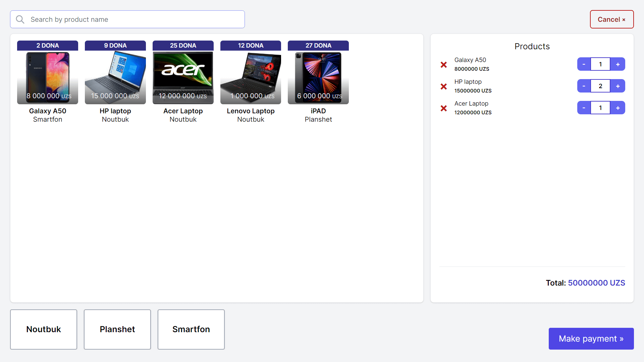Screen dimensions: 644x362
Task: Click the Galaxy A50 product image
Action: pos(48,78)
